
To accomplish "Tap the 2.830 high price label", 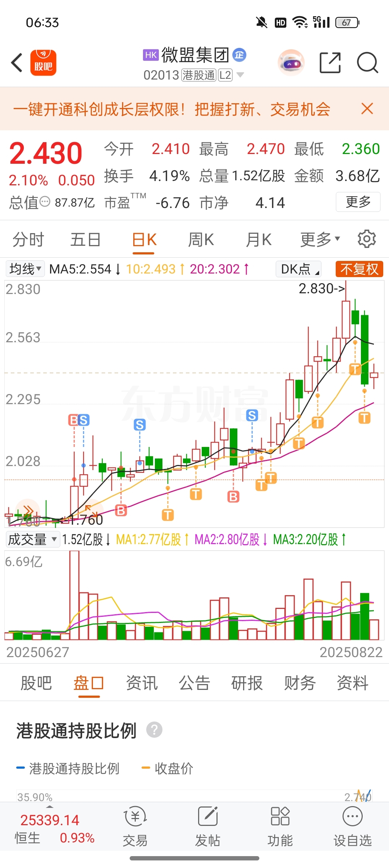I will click(x=322, y=288).
